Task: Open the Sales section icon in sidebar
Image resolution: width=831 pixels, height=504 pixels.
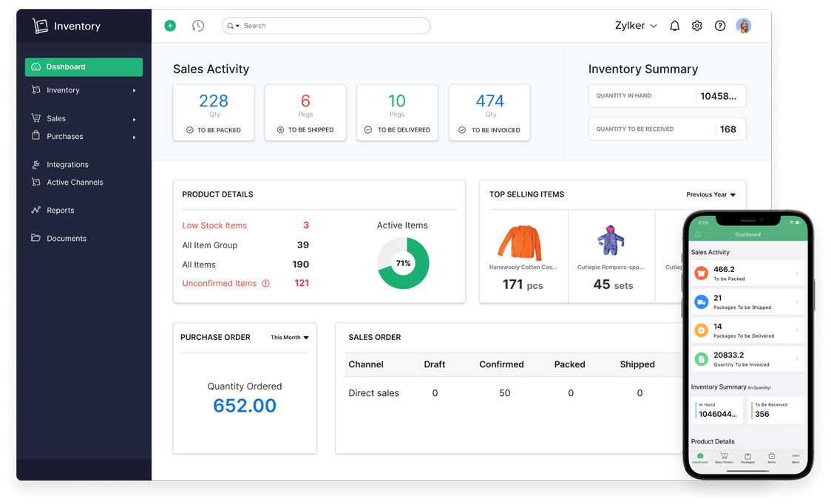Action: 35,118
